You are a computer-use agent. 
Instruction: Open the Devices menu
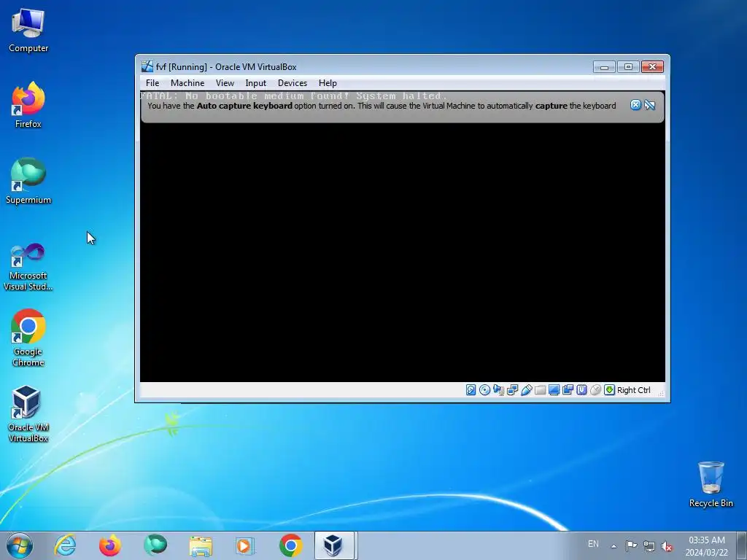click(x=293, y=83)
